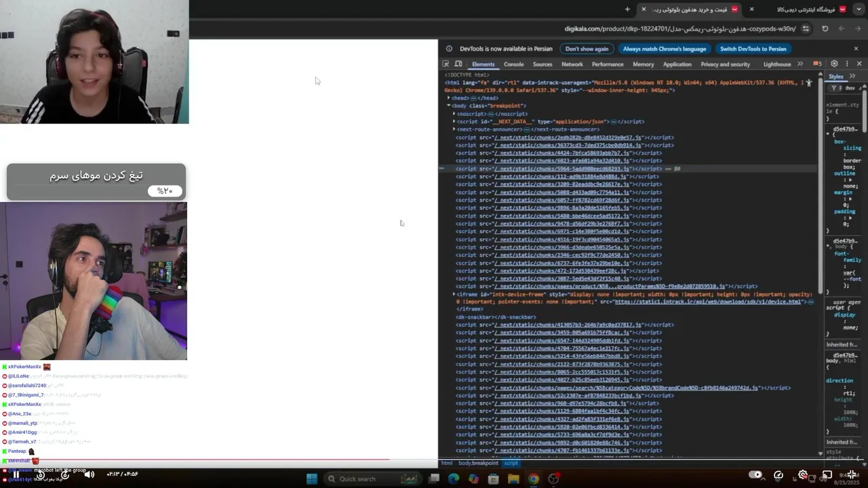The image size is (868, 488).
Task: Expand the noscript element node
Action: pyautogui.click(x=454, y=114)
